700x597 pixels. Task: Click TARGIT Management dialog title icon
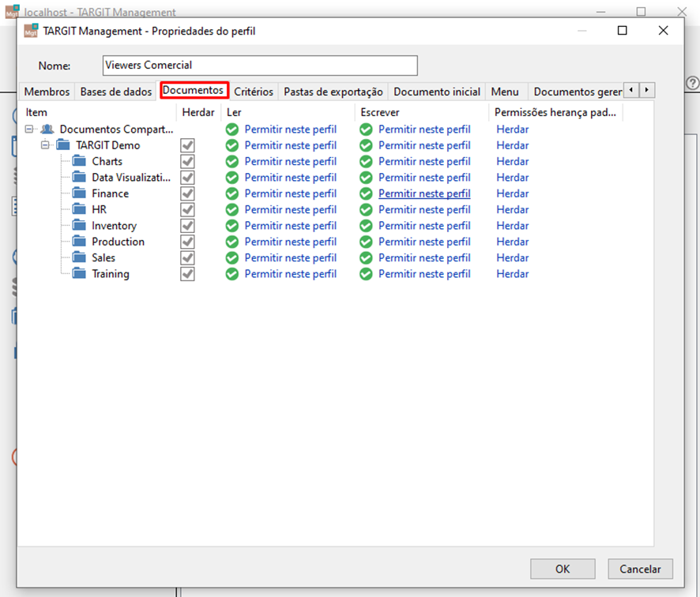click(31, 31)
